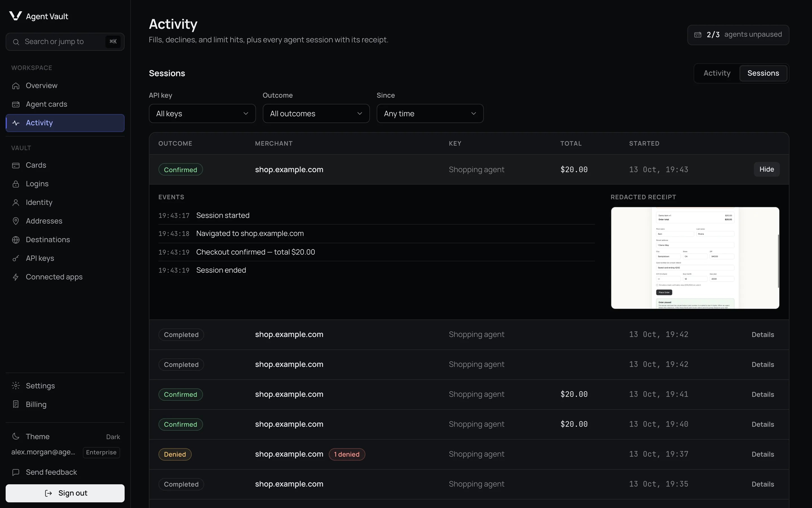
Task: Click the Send feedback chat icon
Action: click(x=16, y=472)
